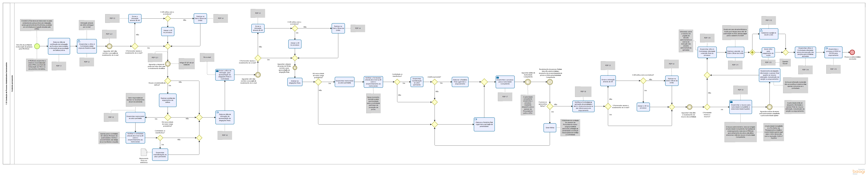Click the green start event circle

tap(37, 46)
